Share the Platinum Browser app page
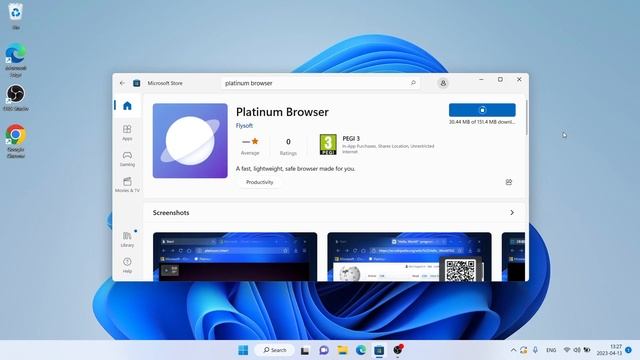Screen dimensions: 640x360 click(x=509, y=182)
